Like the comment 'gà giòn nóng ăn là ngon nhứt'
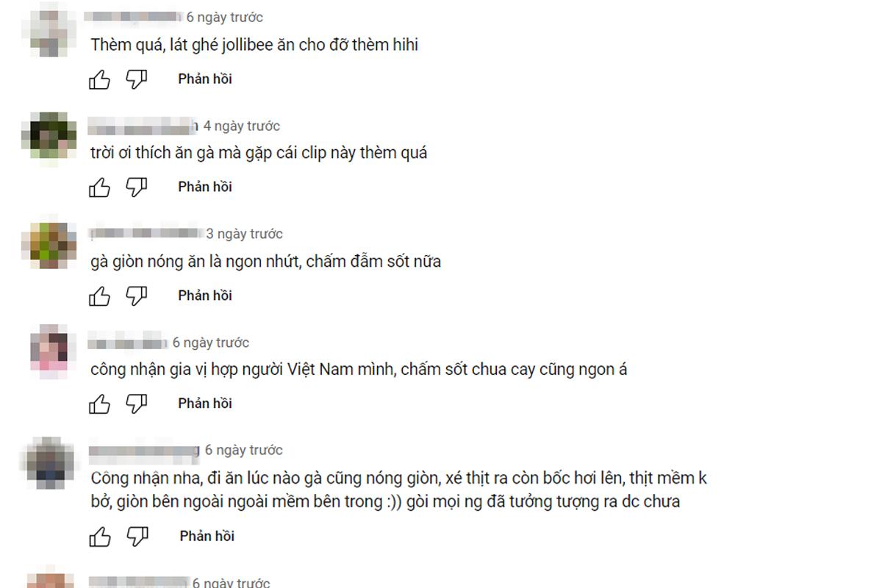Image resolution: width=882 pixels, height=588 pixels. 99,295
